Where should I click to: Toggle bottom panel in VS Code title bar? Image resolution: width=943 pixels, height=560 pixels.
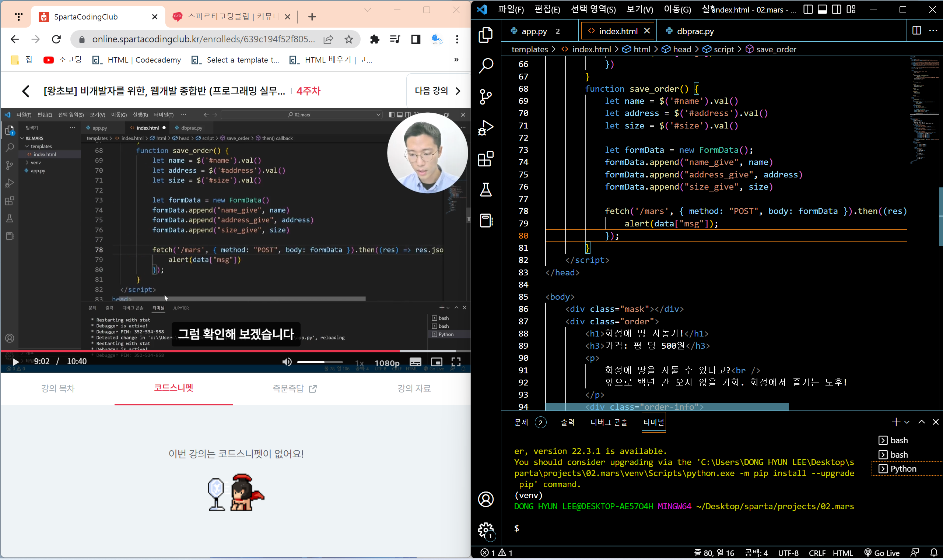822,10
